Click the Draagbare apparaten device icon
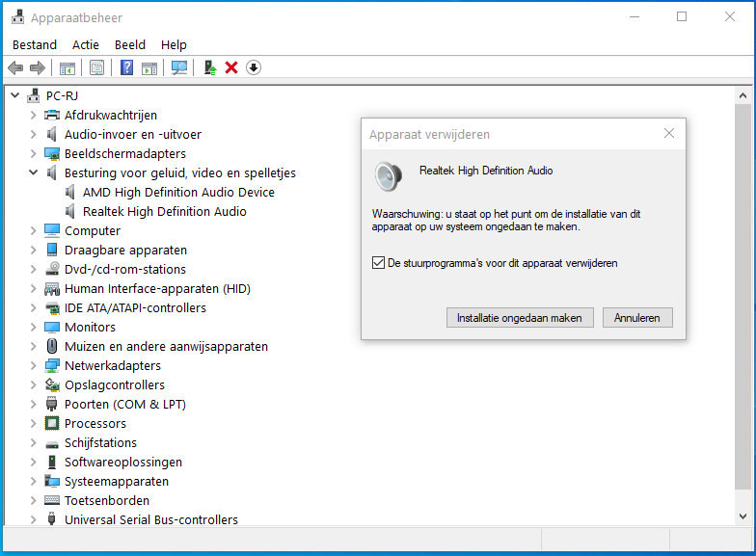756x556 pixels. click(x=52, y=251)
